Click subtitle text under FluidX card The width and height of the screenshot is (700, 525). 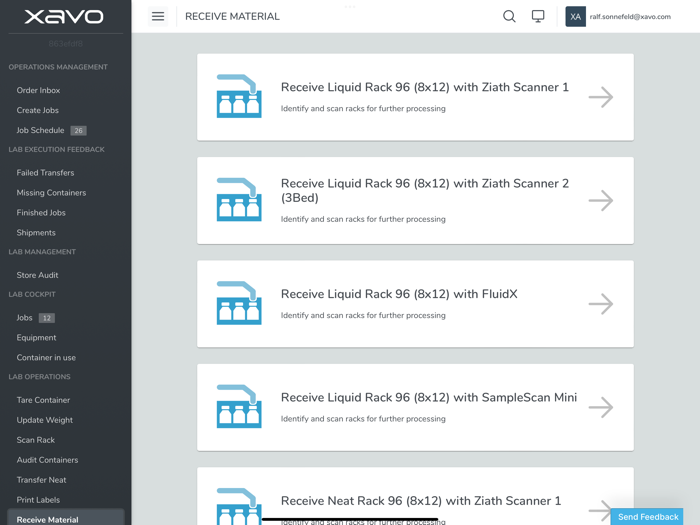click(x=363, y=315)
